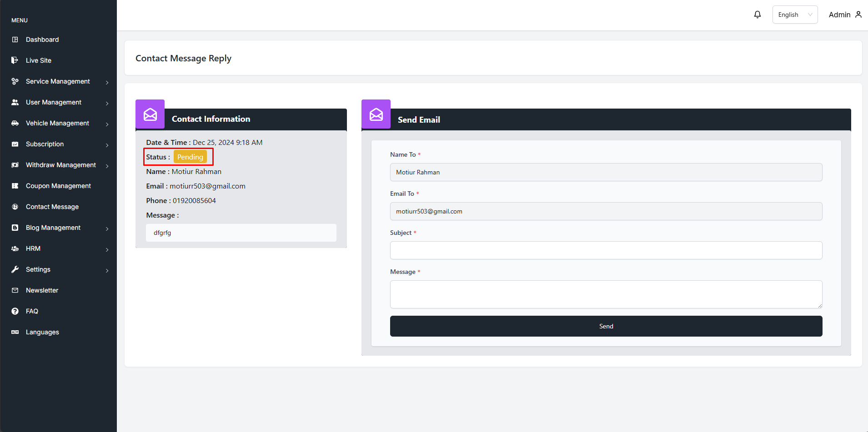Click the Withdraw Management money icon

[15, 165]
